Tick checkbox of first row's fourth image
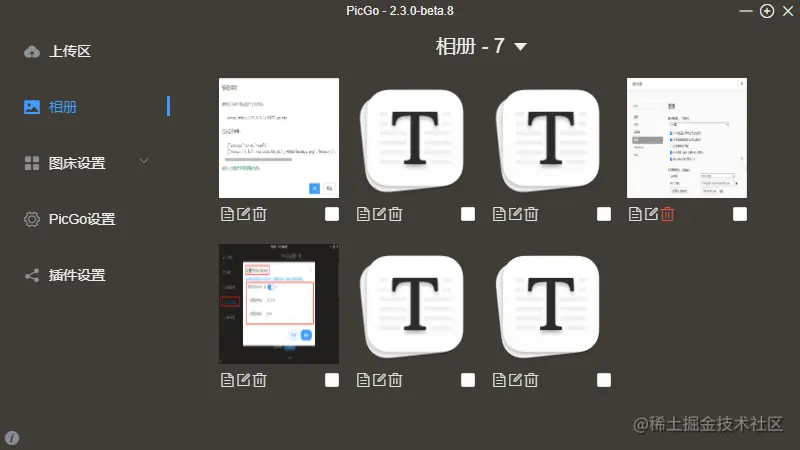The image size is (800, 450). click(740, 214)
